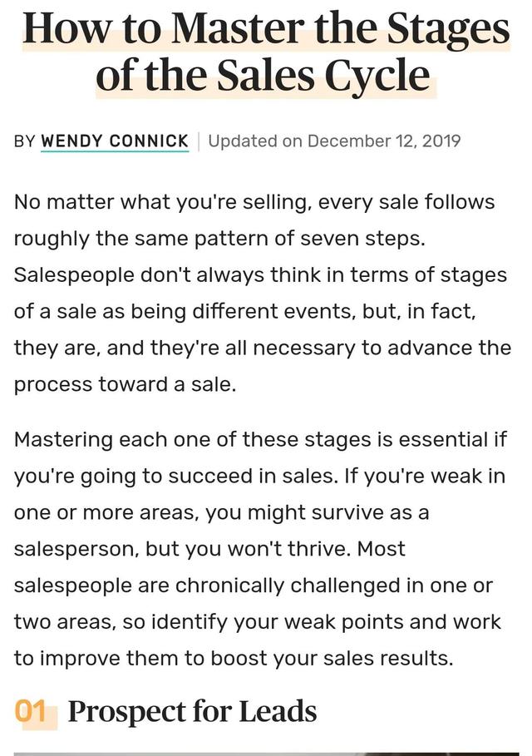This screenshot has width=532, height=756.
Task: Click the line "salesperson, but you won't thrive. Most"
Action: tap(209, 549)
